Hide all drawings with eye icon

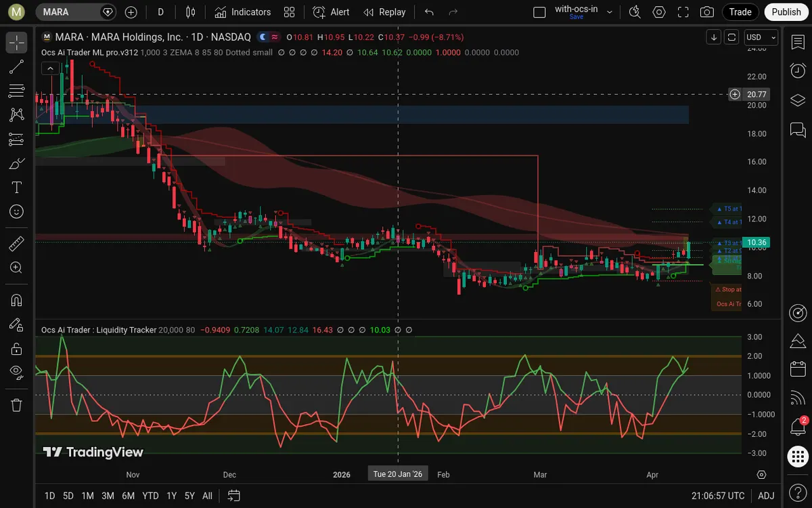[17, 372]
